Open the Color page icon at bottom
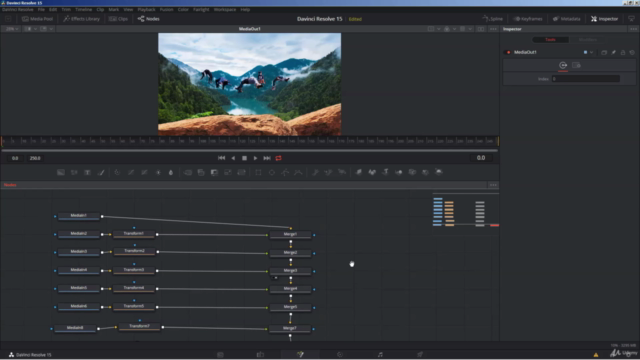 340,354
